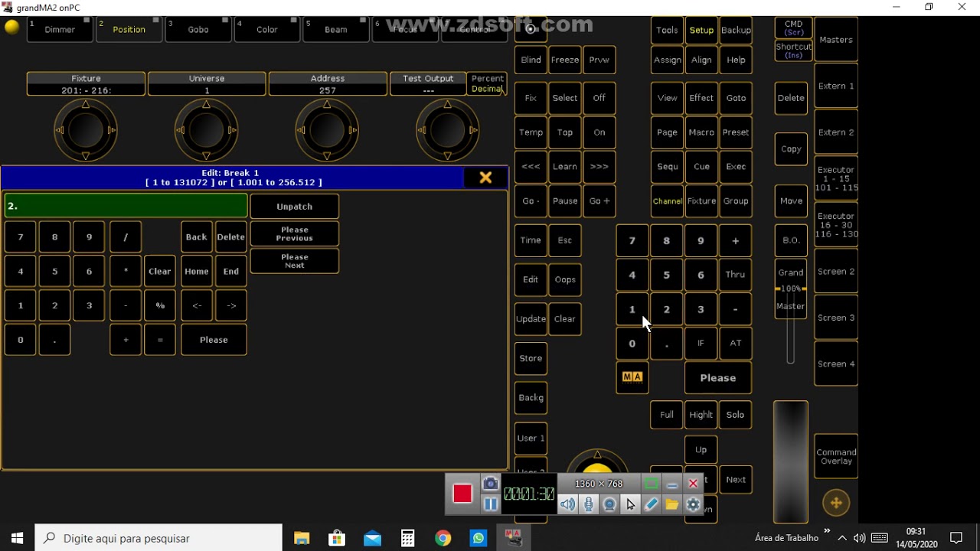
Task: Toggle the Percent/Decimal readout button
Action: pyautogui.click(x=488, y=83)
